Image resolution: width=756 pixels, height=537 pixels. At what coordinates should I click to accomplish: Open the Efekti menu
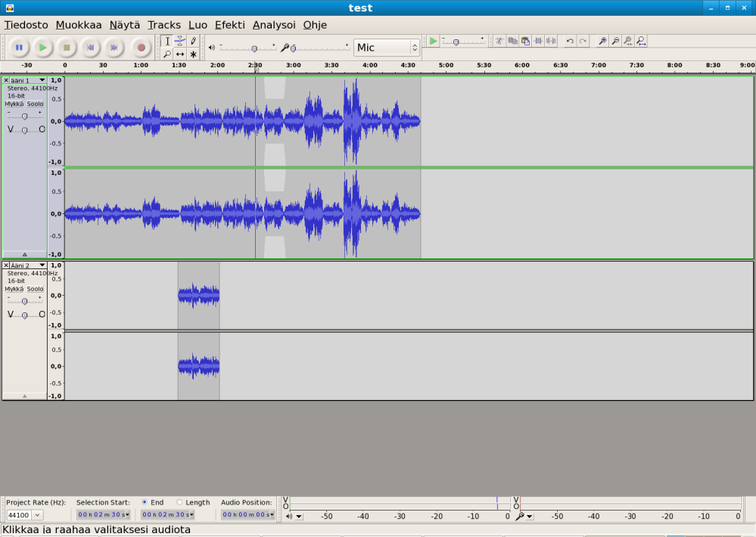coord(229,25)
